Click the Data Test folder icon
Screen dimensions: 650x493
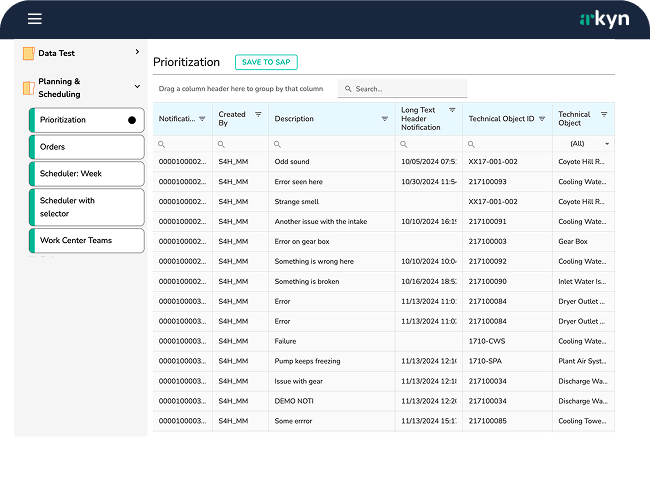coord(29,53)
